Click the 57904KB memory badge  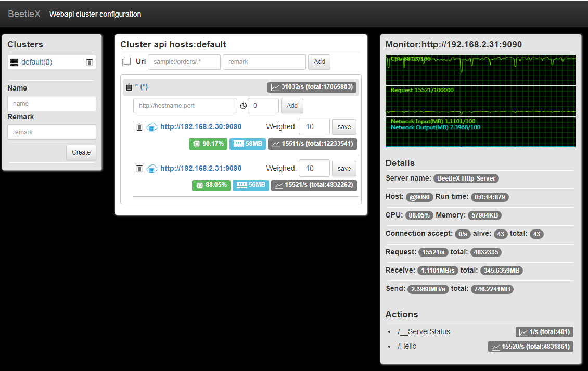pyautogui.click(x=485, y=215)
